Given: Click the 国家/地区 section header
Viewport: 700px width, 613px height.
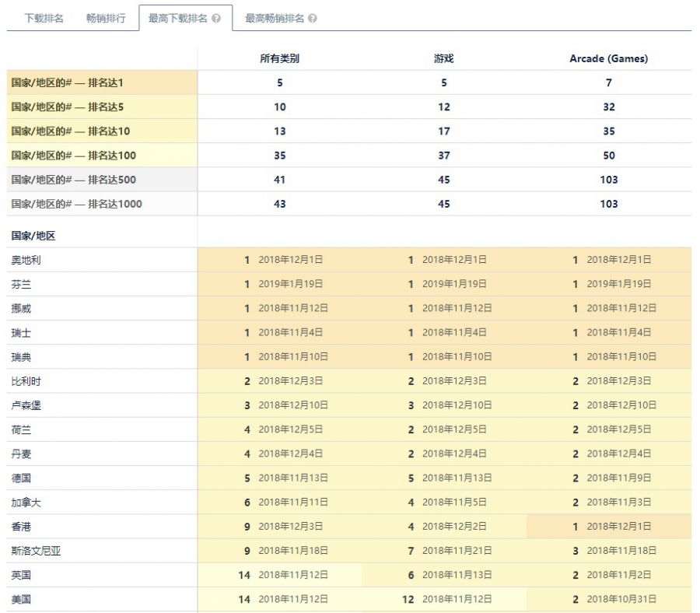Looking at the screenshot, I should [33, 236].
